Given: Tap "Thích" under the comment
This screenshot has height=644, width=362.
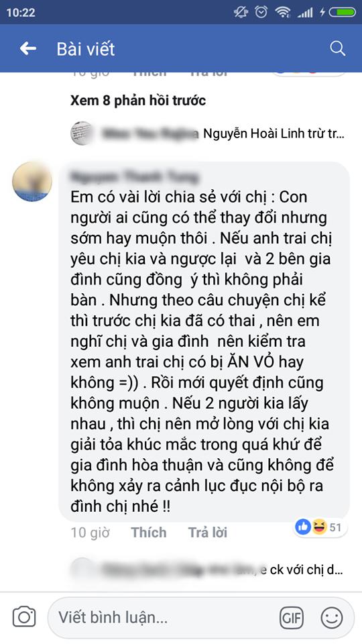Looking at the screenshot, I should (x=149, y=532).
